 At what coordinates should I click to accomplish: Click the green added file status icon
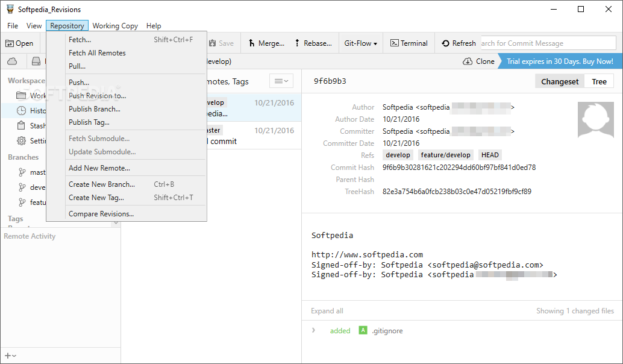pos(363,330)
